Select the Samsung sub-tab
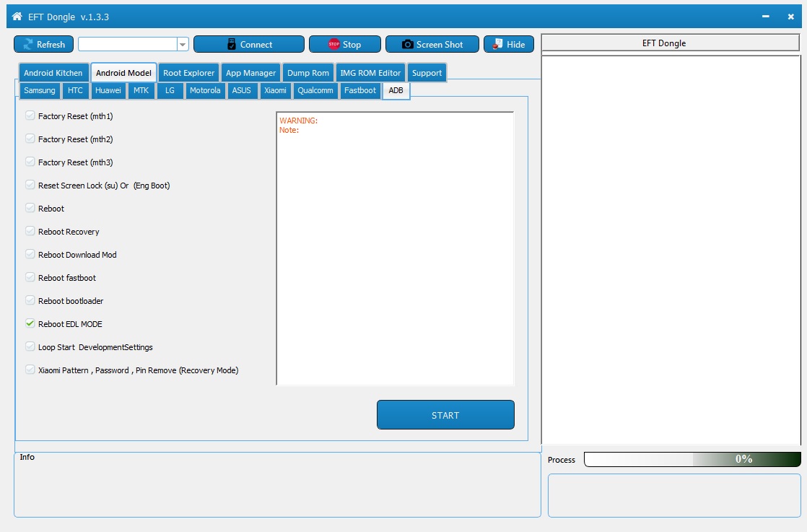This screenshot has width=807, height=532. click(x=40, y=90)
